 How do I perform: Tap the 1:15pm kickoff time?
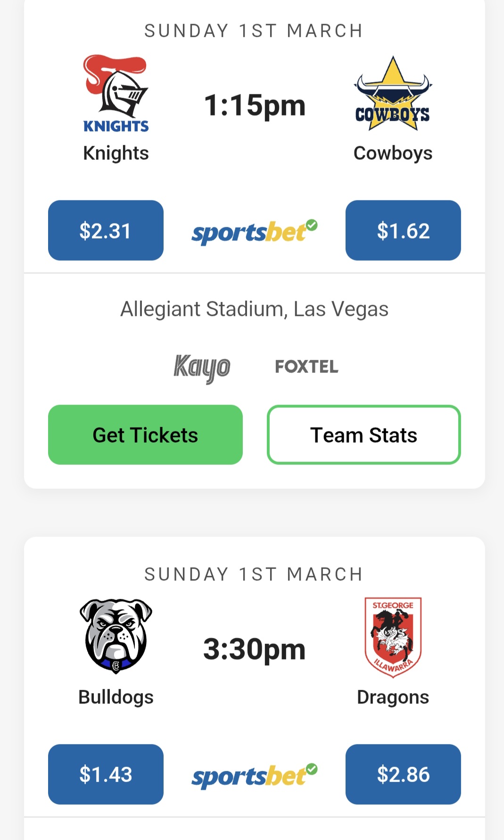tap(255, 105)
